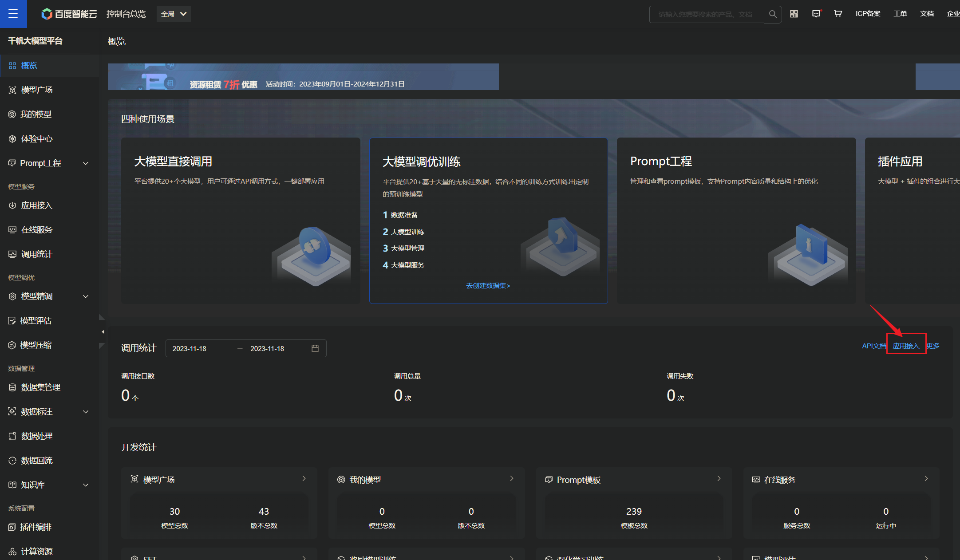Open 我的模型 card arrow in 开发统计
The width and height of the screenshot is (960, 560).
point(512,478)
